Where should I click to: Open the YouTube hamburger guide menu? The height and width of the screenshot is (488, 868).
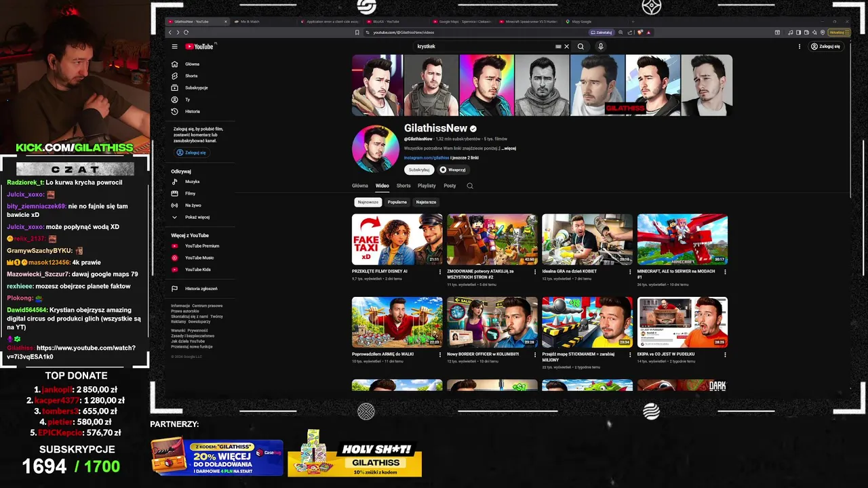174,47
